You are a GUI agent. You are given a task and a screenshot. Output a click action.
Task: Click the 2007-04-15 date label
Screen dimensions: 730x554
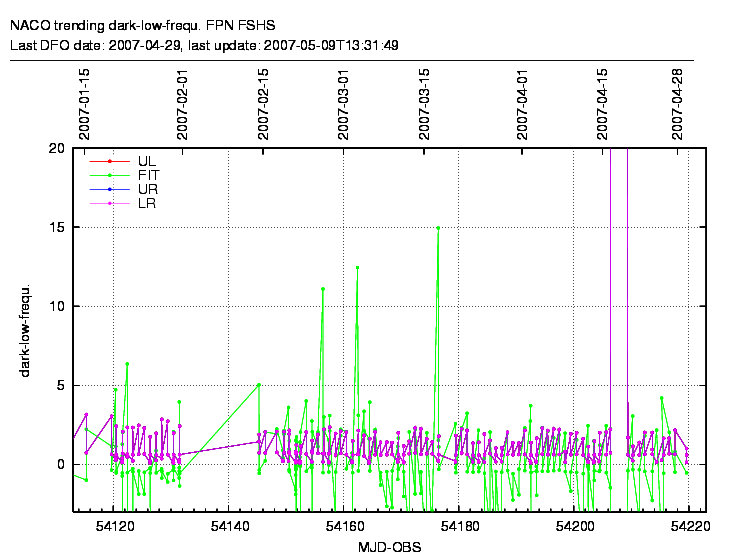pos(603,103)
